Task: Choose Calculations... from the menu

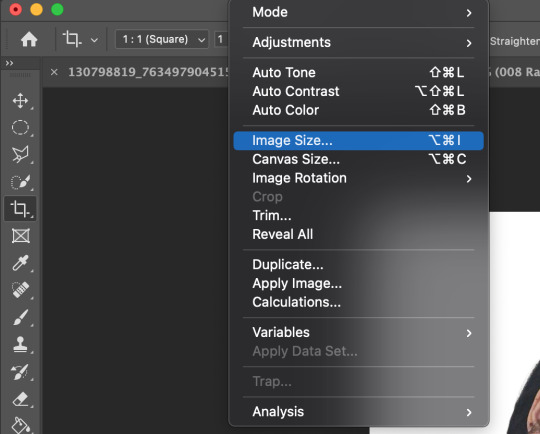Action: tap(359, 302)
